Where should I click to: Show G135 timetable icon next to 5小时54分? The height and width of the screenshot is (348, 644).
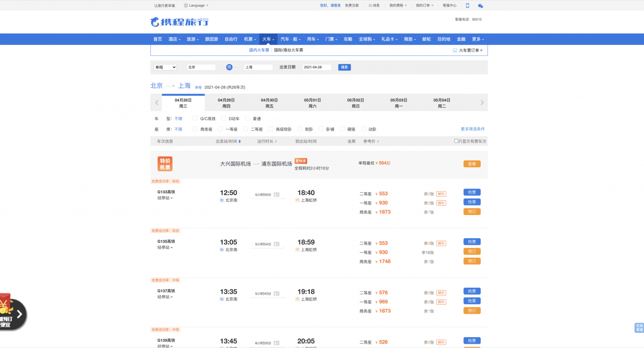point(276,244)
